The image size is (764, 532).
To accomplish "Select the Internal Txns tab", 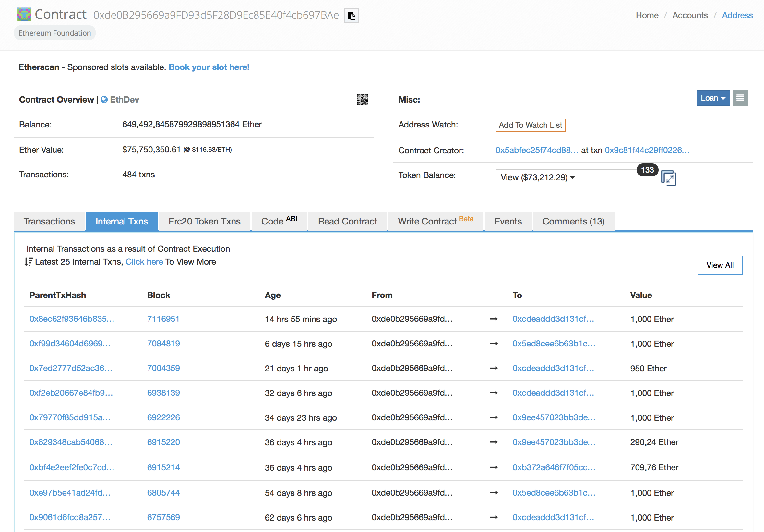I will (122, 221).
